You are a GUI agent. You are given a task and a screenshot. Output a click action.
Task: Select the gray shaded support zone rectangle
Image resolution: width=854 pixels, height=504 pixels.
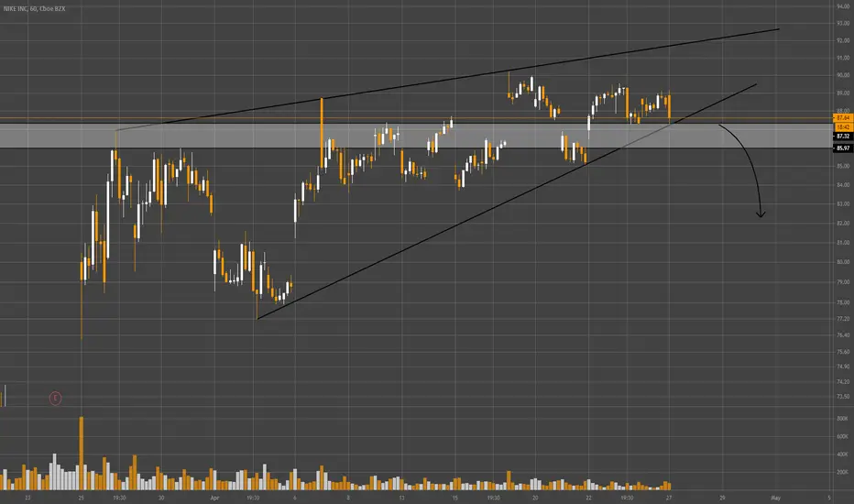coord(416,136)
